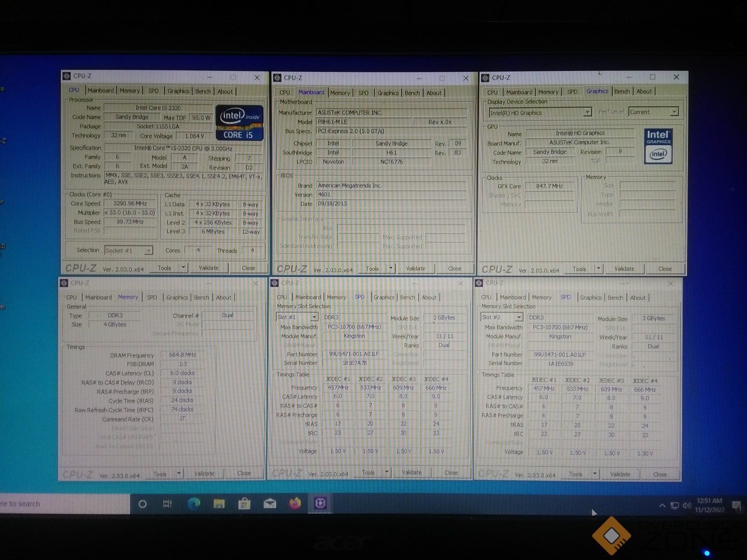Click the CPU-Z app icon in the Mainboard window title bar

click(x=277, y=78)
